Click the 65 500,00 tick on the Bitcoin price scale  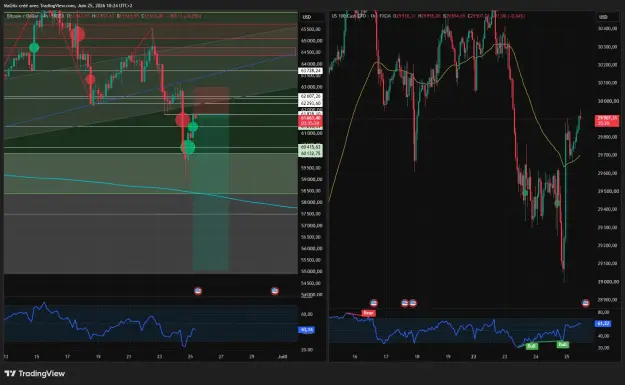click(311, 29)
